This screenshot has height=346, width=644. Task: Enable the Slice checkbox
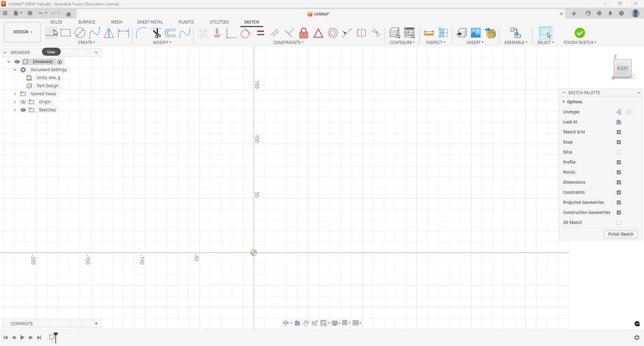619,152
